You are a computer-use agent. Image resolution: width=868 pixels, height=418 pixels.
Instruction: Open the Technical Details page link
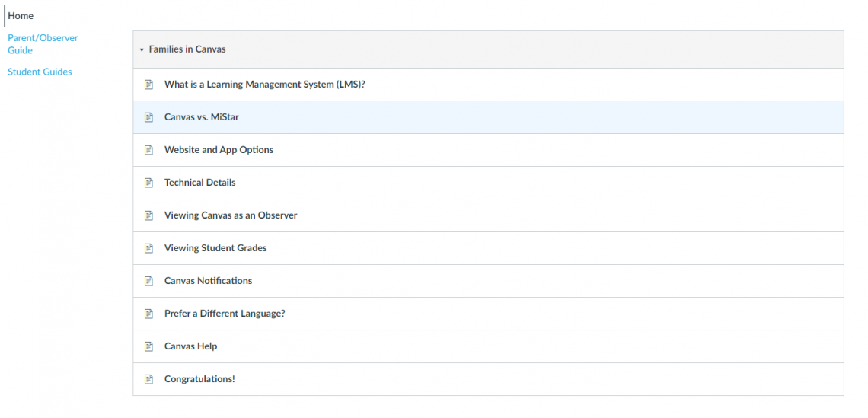[x=199, y=183]
